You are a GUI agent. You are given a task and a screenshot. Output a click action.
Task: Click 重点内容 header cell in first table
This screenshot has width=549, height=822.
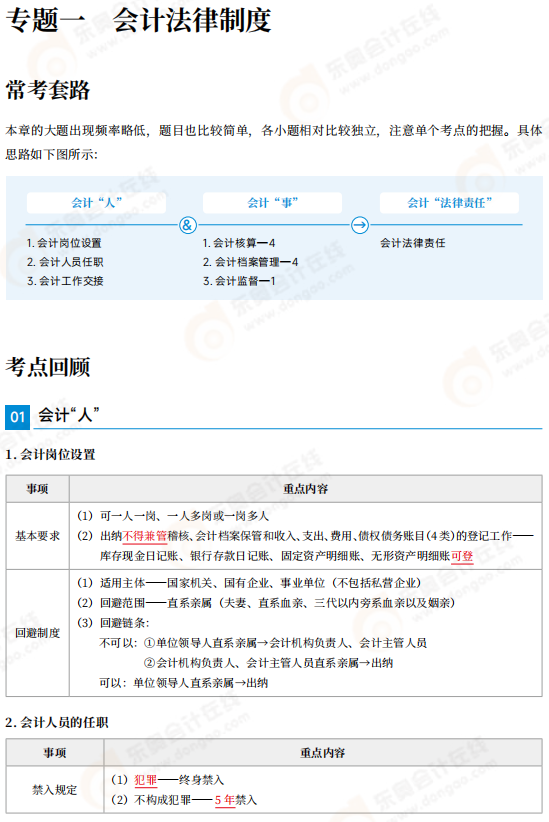(306, 489)
